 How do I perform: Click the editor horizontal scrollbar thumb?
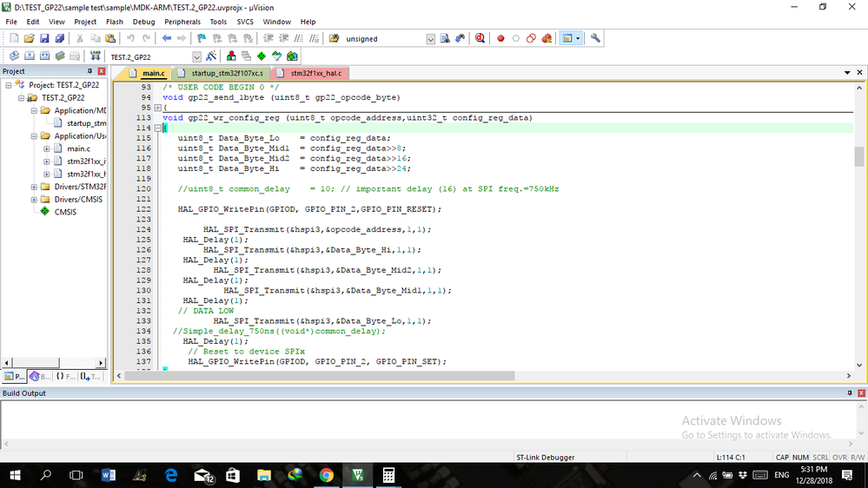click(x=320, y=376)
